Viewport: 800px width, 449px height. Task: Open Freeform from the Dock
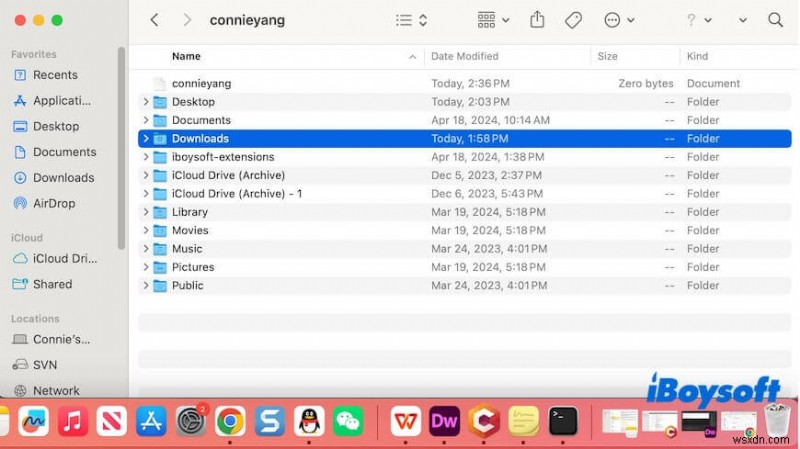pos(33,421)
